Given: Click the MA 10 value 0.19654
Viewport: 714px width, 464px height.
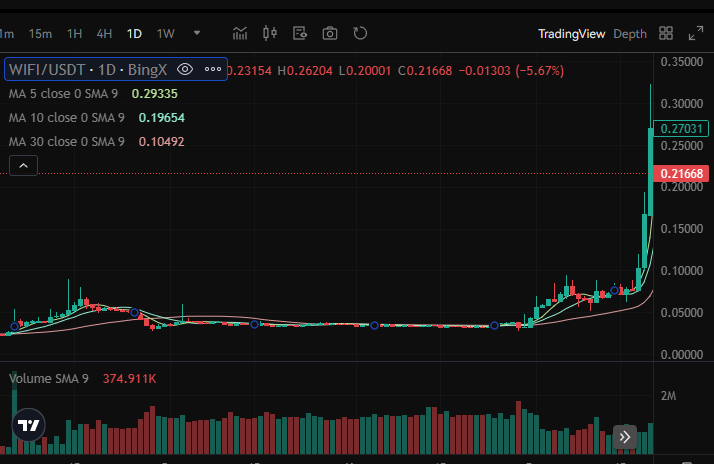Looking at the screenshot, I should [162, 118].
